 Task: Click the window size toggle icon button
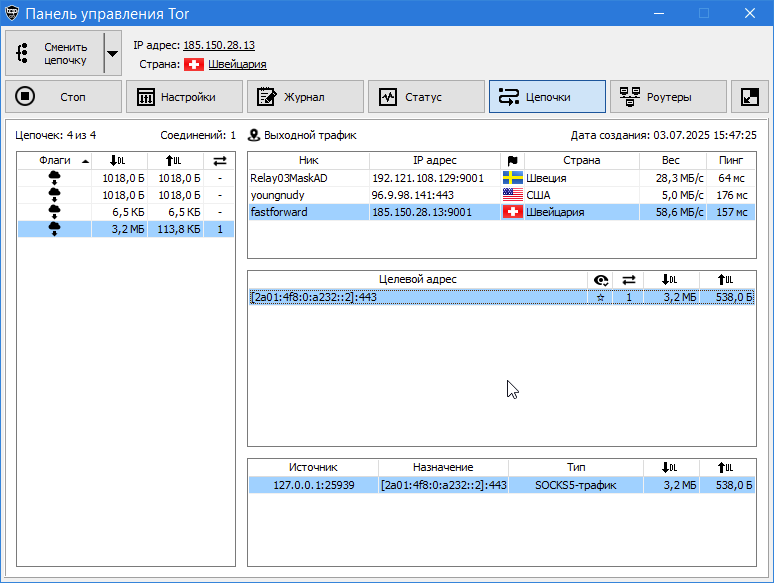click(749, 97)
